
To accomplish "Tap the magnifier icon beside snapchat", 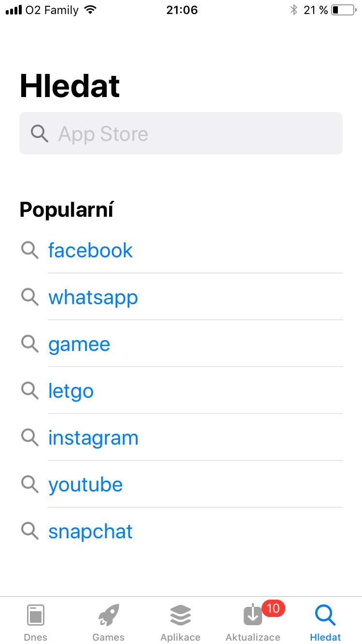I will [30, 531].
